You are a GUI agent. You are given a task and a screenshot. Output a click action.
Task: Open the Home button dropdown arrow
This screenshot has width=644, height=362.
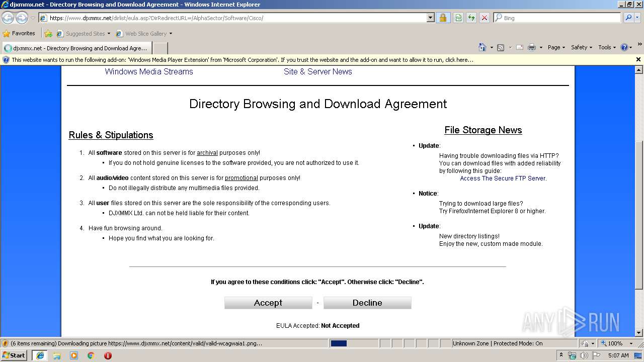coord(492,47)
